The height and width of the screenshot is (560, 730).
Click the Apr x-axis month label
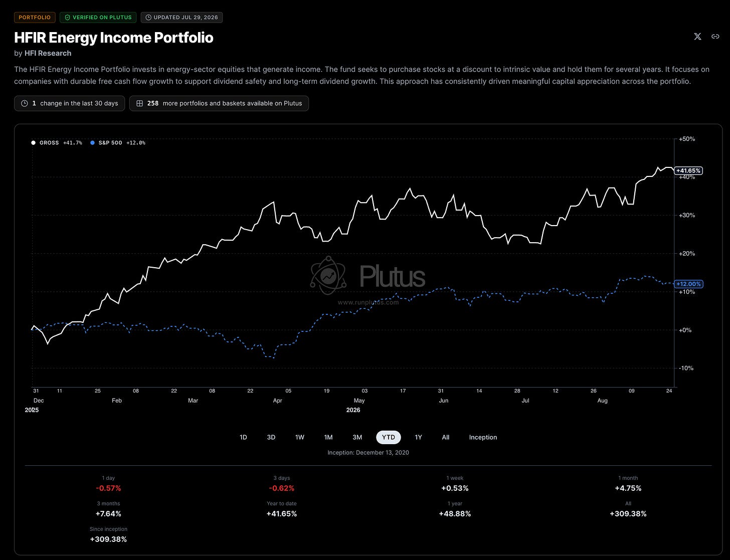(x=277, y=401)
